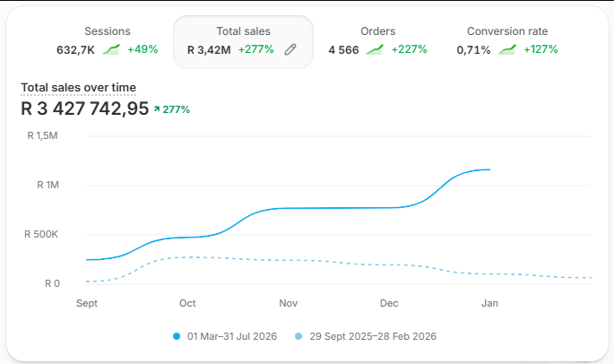Screen dimensions: 614x364
Task: Click the 4 566 orders value
Action: click(343, 50)
